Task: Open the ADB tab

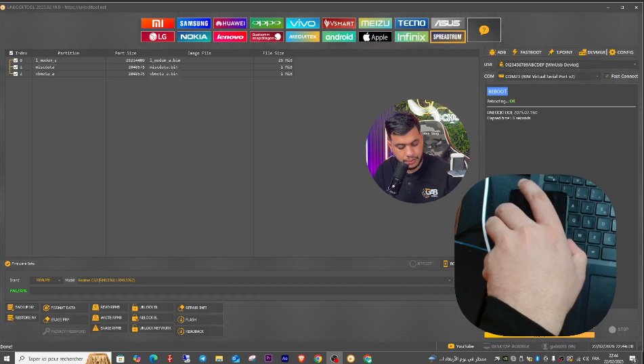Action: (497, 52)
